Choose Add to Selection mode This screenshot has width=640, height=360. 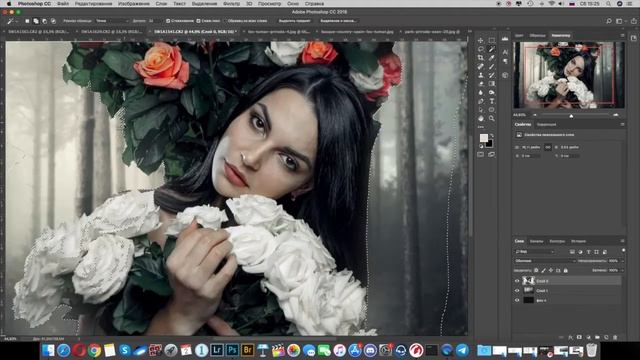[x=36, y=21]
